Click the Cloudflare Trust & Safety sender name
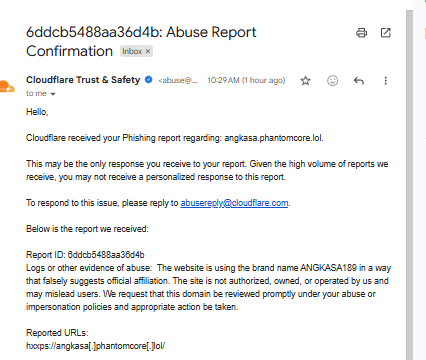This screenshot has width=426, height=360. point(83,80)
